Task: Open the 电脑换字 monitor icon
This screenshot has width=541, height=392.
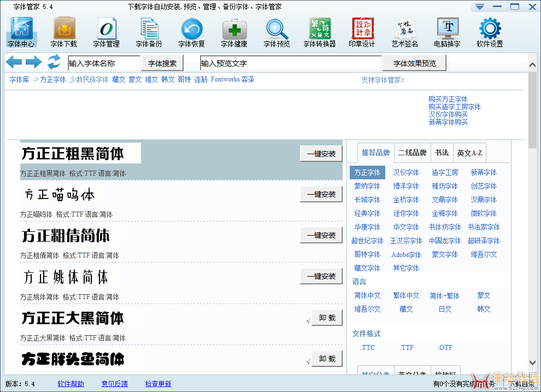Action: click(x=447, y=32)
